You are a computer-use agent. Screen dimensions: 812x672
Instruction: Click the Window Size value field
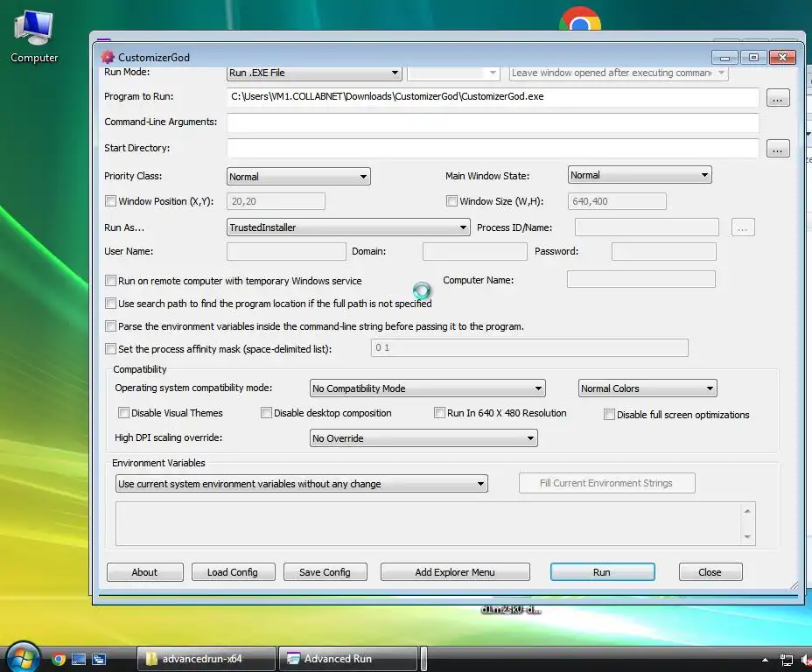[x=617, y=201]
